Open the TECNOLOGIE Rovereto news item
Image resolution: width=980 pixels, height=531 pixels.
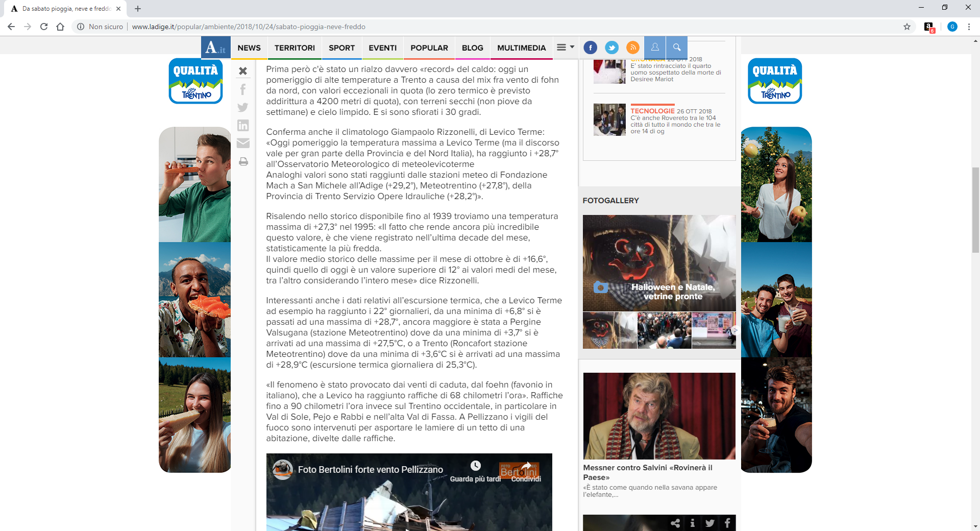[x=675, y=121]
